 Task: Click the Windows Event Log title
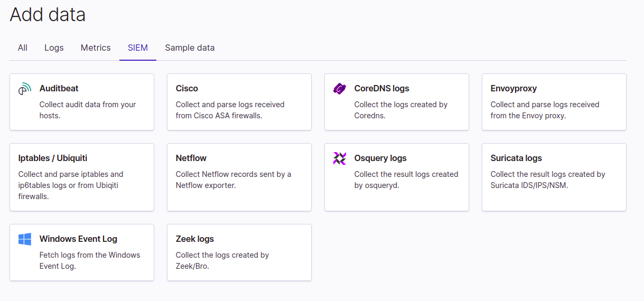click(x=78, y=239)
